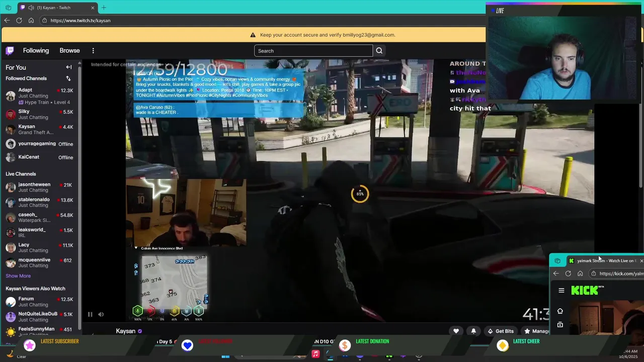644x362 pixels.
Task: Click the Twitch search input field
Action: pyautogui.click(x=313, y=51)
